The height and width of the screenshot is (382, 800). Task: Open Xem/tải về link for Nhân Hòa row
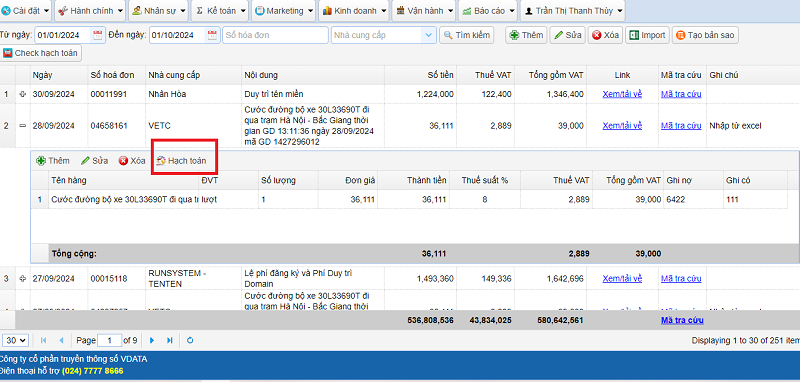(x=622, y=94)
